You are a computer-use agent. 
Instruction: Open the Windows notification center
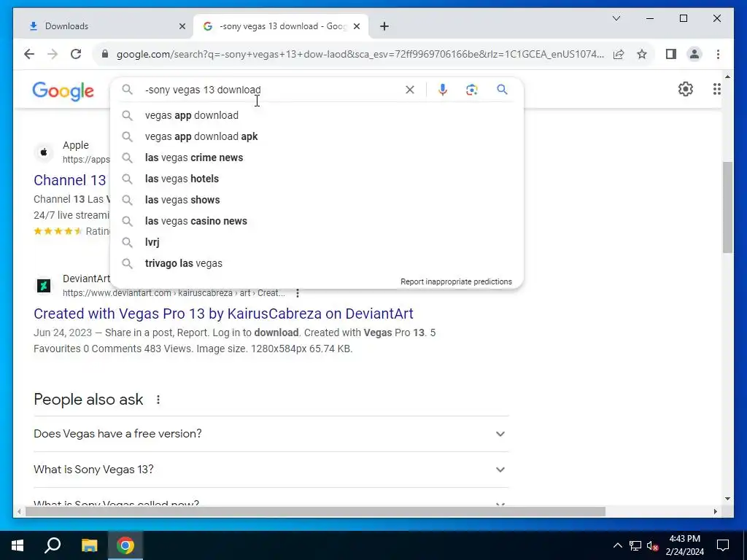pyautogui.click(x=723, y=545)
